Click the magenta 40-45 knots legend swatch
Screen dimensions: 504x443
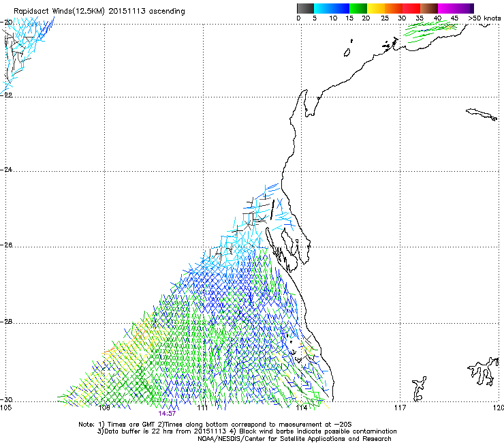pos(447,8)
